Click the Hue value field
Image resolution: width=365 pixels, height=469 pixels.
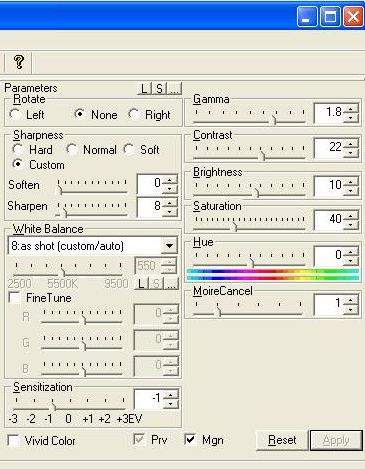coord(329,256)
